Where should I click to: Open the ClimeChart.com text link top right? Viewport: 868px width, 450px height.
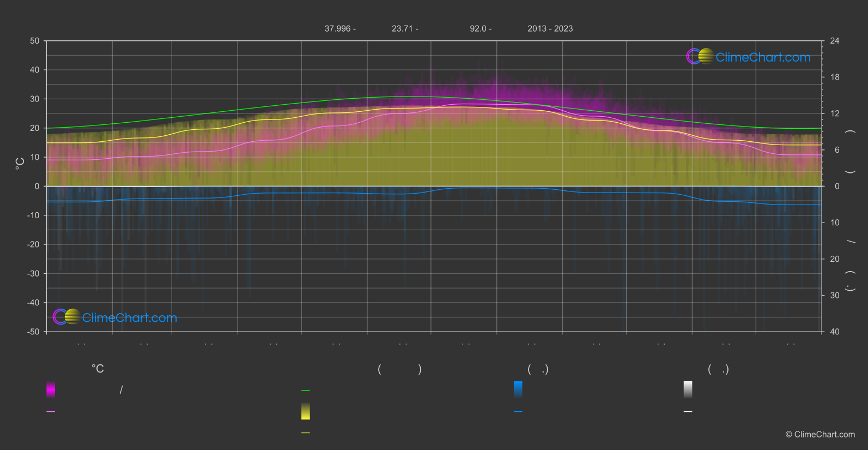(763, 57)
